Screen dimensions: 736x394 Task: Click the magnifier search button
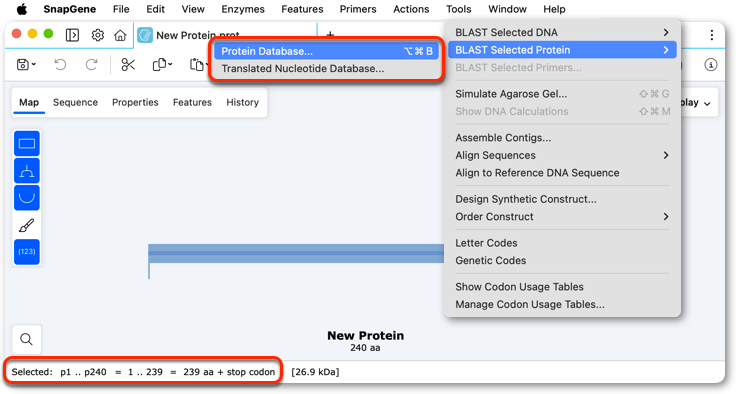click(x=26, y=339)
